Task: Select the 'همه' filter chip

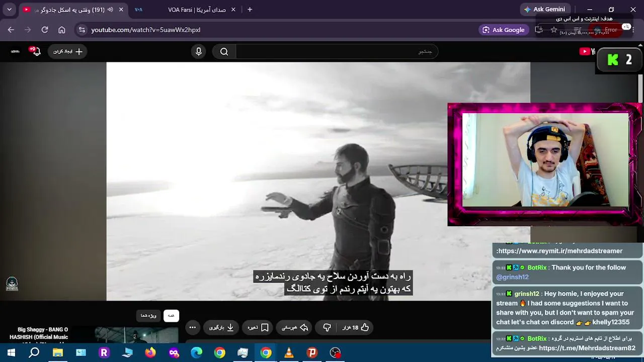Action: coord(171,315)
